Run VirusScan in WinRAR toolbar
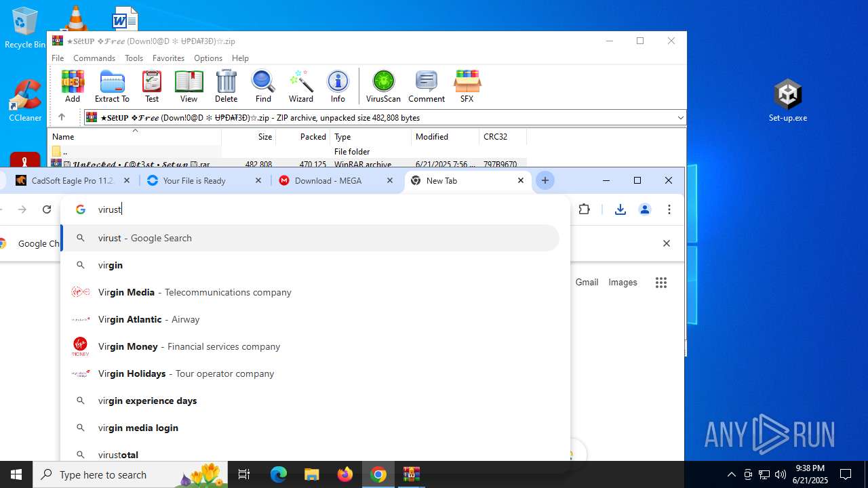 coord(383,86)
